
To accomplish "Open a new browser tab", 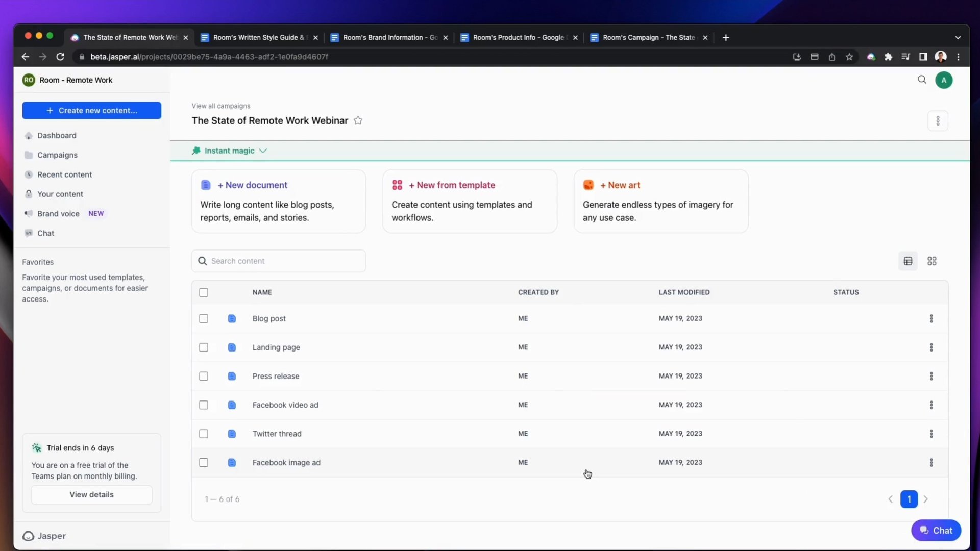I will coord(726,38).
